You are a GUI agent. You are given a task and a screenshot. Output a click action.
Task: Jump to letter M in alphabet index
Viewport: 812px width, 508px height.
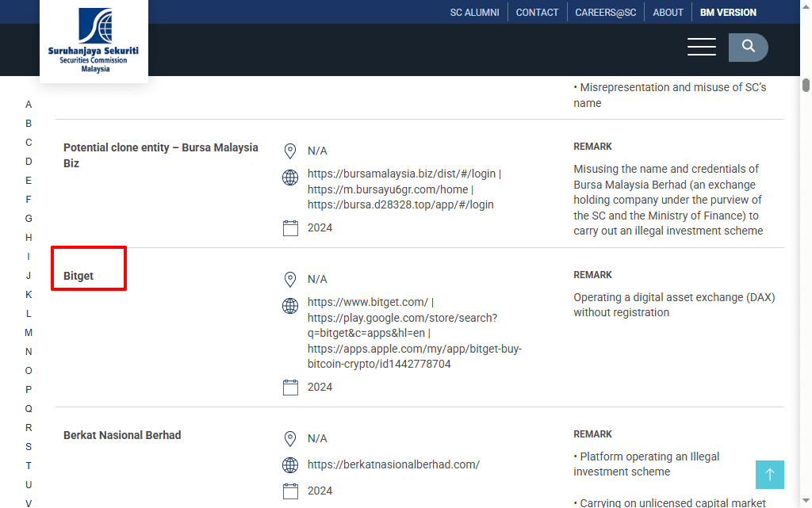point(29,333)
